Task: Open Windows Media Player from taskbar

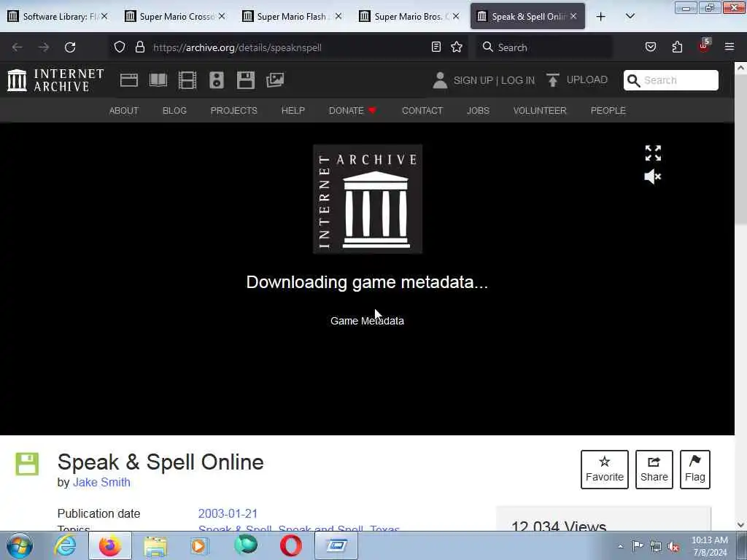Action: pos(199,545)
